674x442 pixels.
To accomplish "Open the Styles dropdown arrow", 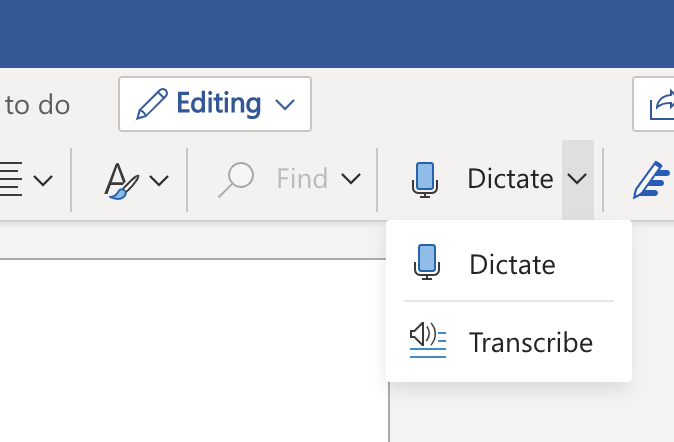I will [159, 180].
